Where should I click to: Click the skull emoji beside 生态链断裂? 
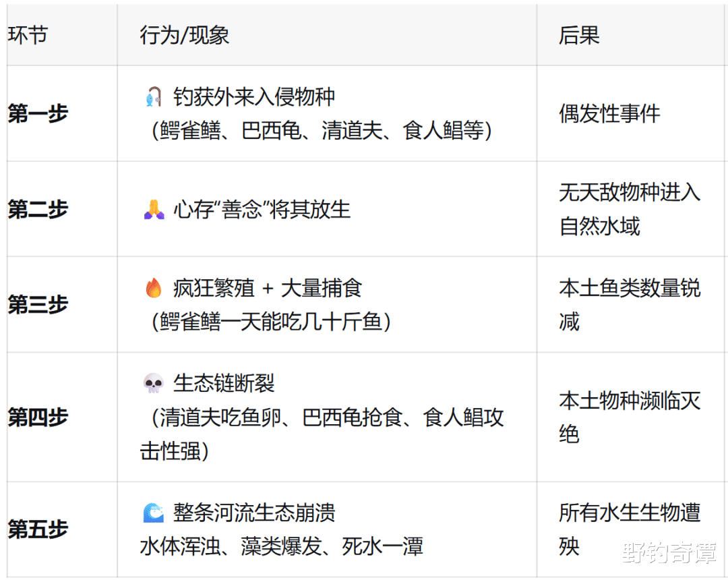(x=153, y=384)
